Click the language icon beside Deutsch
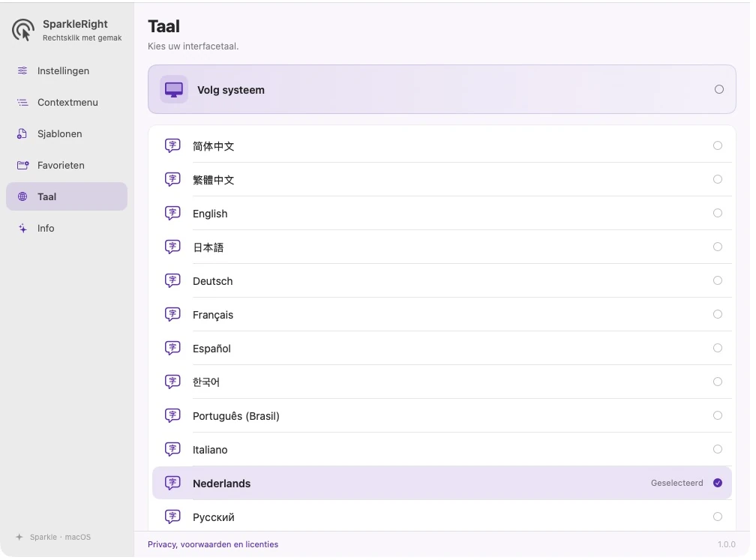Viewport: 756px width, 560px height. [172, 280]
